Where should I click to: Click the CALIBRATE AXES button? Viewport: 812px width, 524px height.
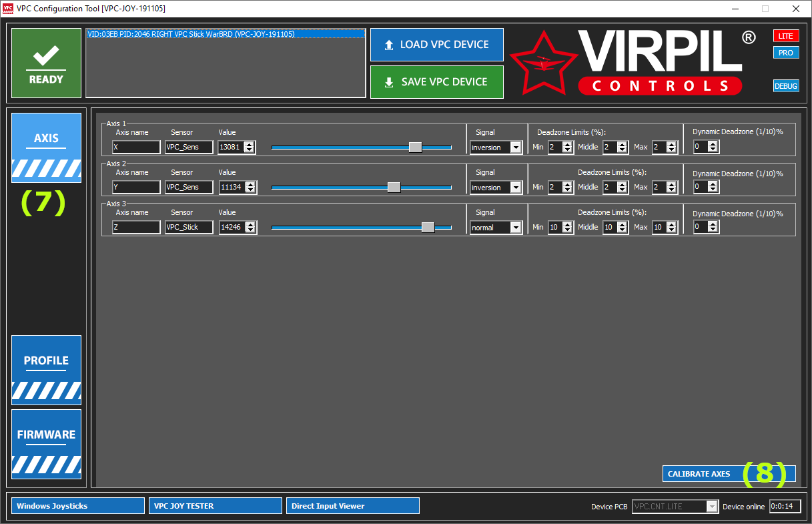tap(729, 474)
